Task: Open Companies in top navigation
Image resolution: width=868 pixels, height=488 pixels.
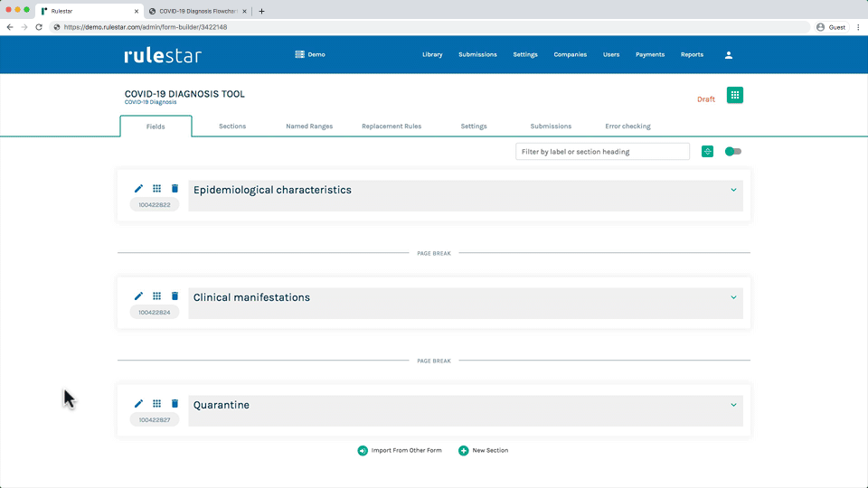Action: coord(571,55)
